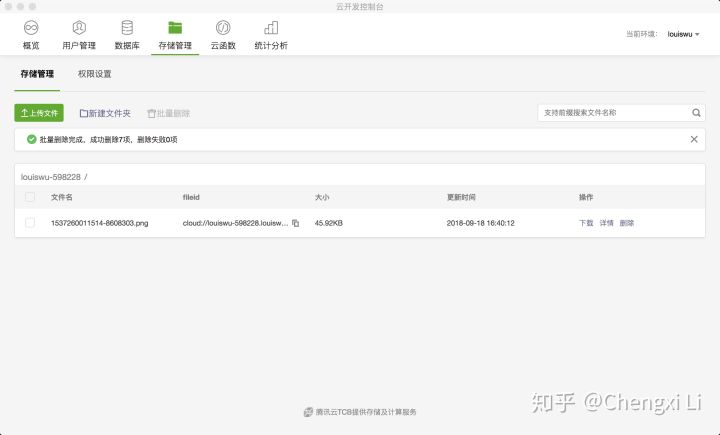The image size is (720, 435).
Task: Click the 批量删除 batch delete button
Action: click(x=169, y=113)
